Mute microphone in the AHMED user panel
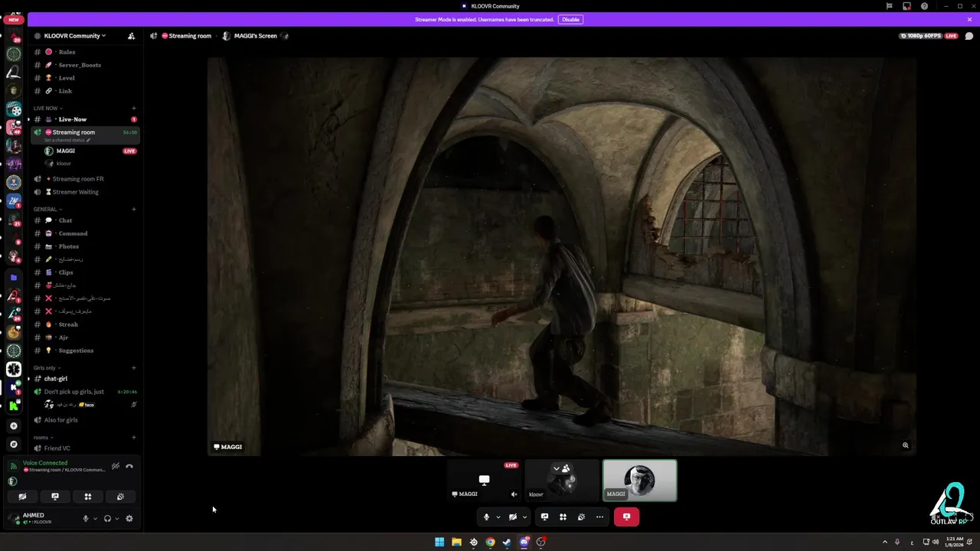Image resolution: width=980 pixels, height=551 pixels. pos(86,518)
